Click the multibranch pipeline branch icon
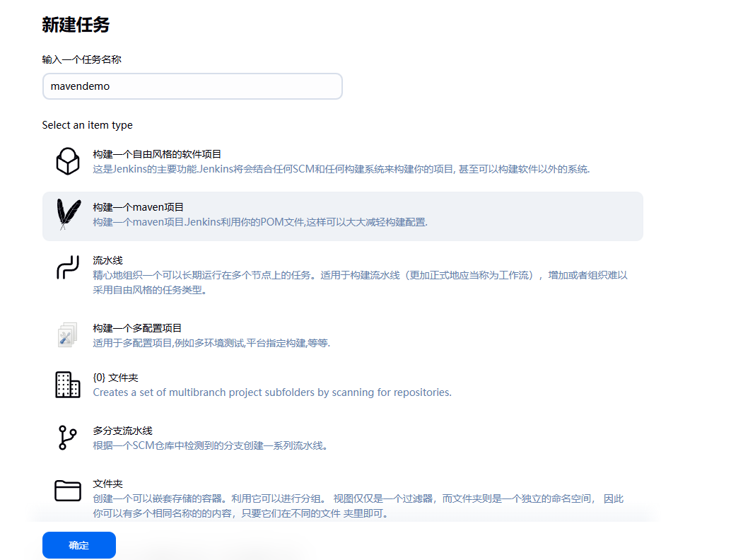The height and width of the screenshot is (560, 731). tap(68, 438)
